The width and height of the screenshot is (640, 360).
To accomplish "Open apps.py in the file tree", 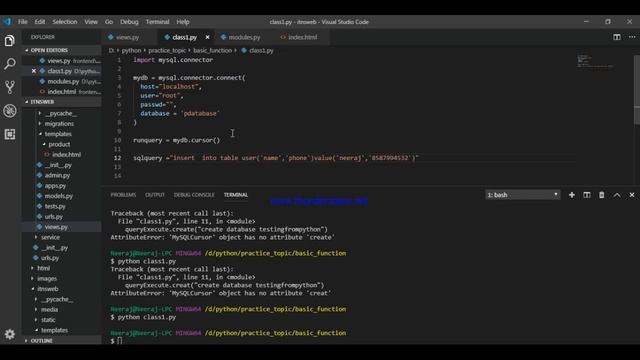I will coord(55,186).
